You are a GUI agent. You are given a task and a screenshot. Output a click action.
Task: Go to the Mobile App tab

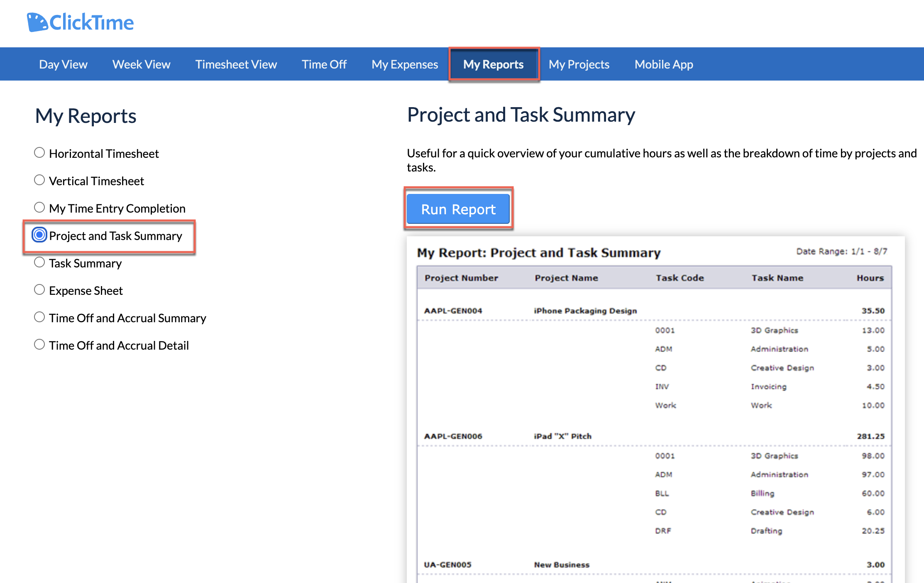tap(664, 64)
